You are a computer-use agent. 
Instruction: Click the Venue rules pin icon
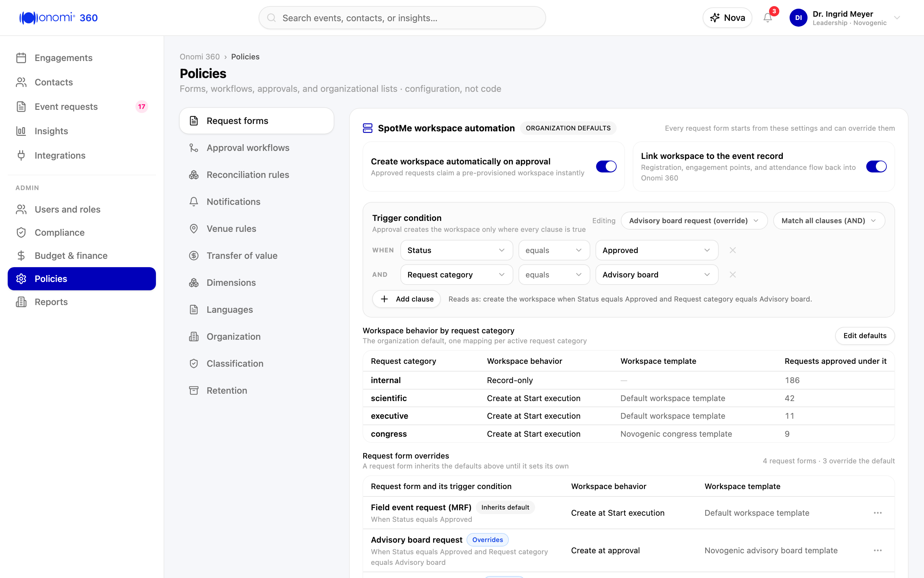pos(193,229)
